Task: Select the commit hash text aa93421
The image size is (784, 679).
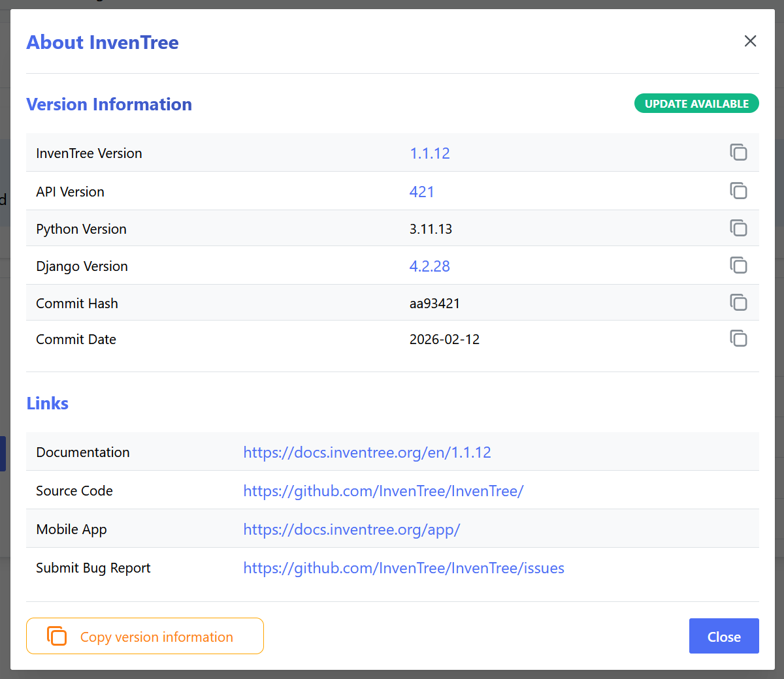Action: [434, 304]
